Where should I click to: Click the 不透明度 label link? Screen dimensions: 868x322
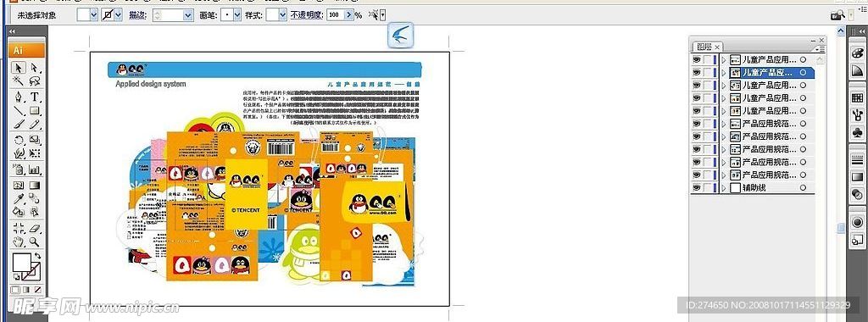[307, 15]
